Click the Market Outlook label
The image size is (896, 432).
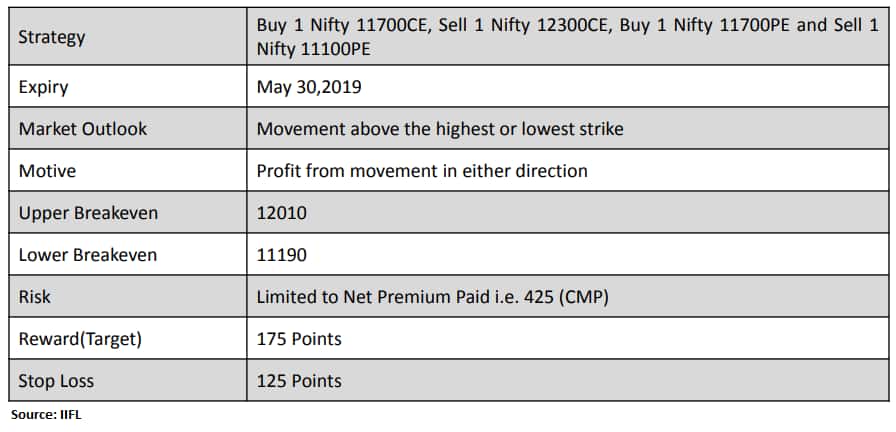83,129
